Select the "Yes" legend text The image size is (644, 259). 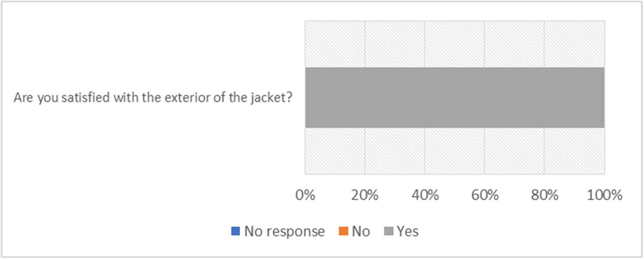(408, 231)
